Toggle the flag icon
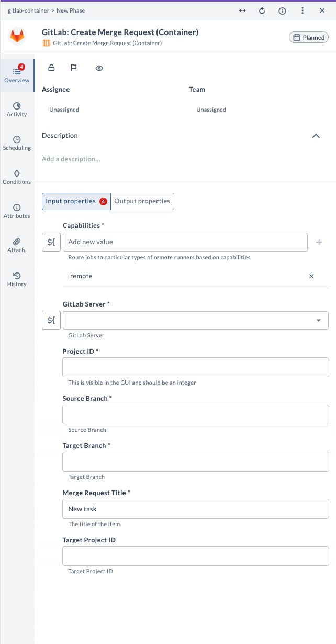The height and width of the screenshot is (644, 336). point(74,68)
